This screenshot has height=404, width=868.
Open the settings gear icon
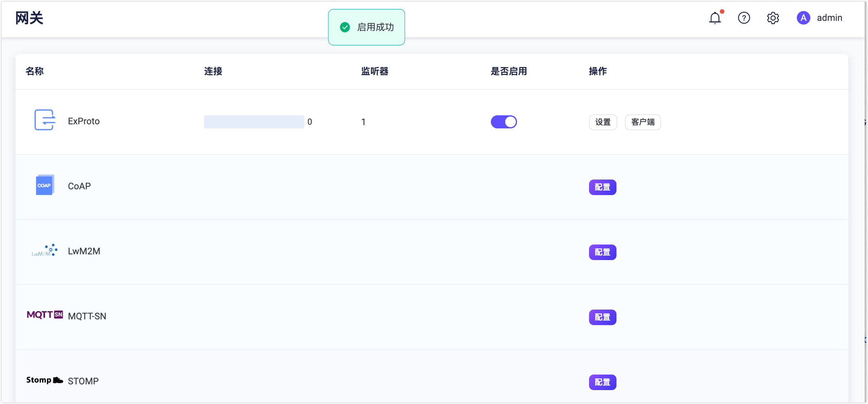pos(773,18)
